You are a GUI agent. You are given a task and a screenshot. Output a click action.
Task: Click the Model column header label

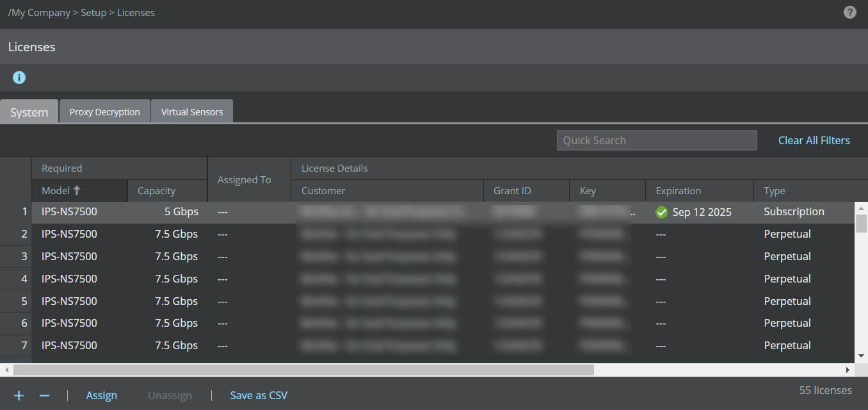[x=56, y=190]
